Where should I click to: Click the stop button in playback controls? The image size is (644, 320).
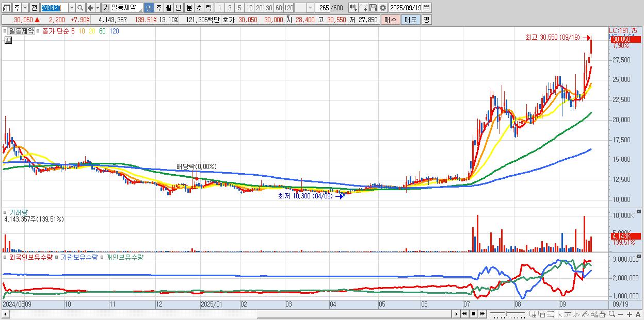pos(474,314)
